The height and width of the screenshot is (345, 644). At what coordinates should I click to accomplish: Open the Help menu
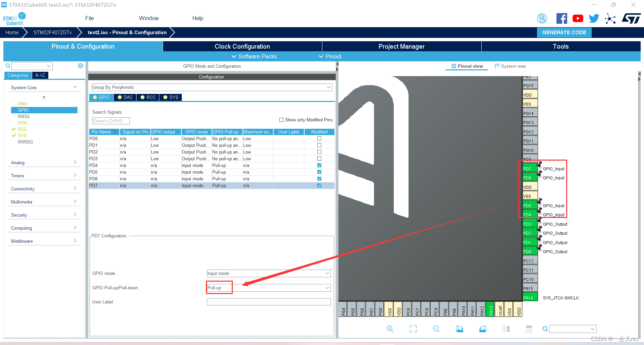198,18
